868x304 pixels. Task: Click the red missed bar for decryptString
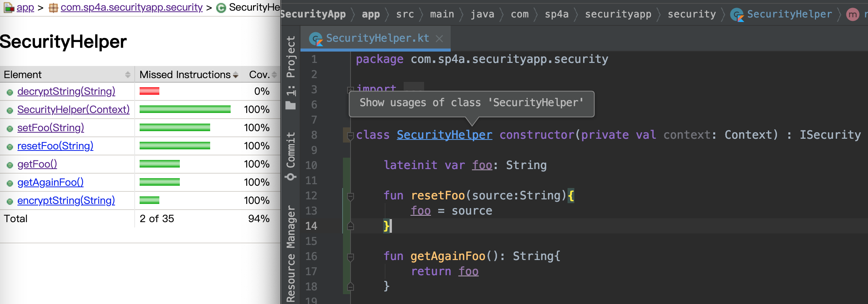(149, 91)
